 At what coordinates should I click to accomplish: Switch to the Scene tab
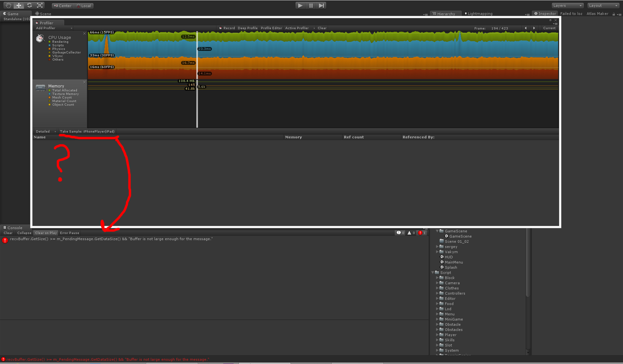pos(43,14)
